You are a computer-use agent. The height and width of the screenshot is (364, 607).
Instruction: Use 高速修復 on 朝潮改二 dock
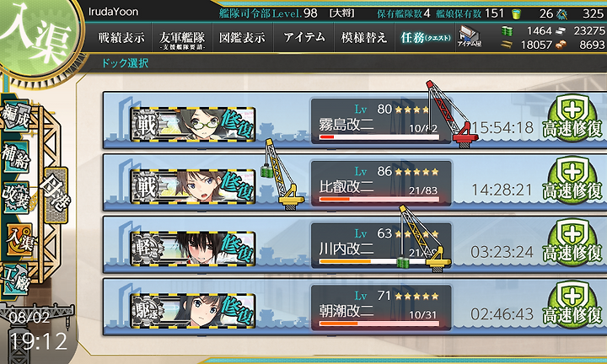(x=572, y=305)
